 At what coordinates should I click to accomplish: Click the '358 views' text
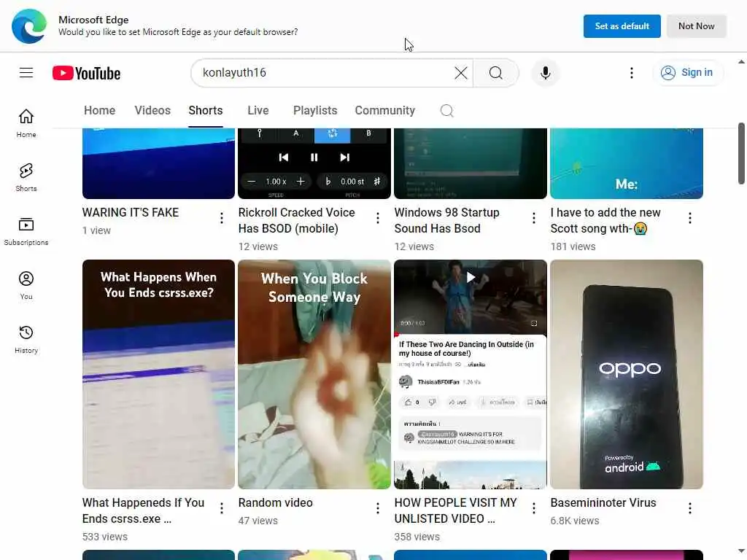pos(417,537)
